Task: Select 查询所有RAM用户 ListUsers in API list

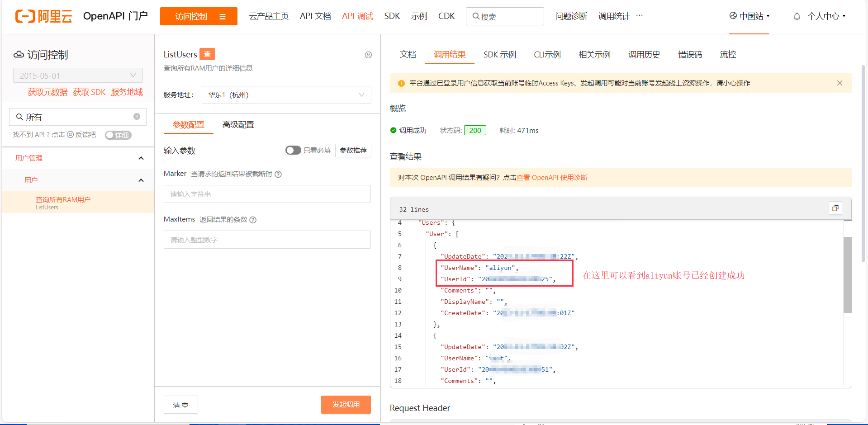Action: 78,203
